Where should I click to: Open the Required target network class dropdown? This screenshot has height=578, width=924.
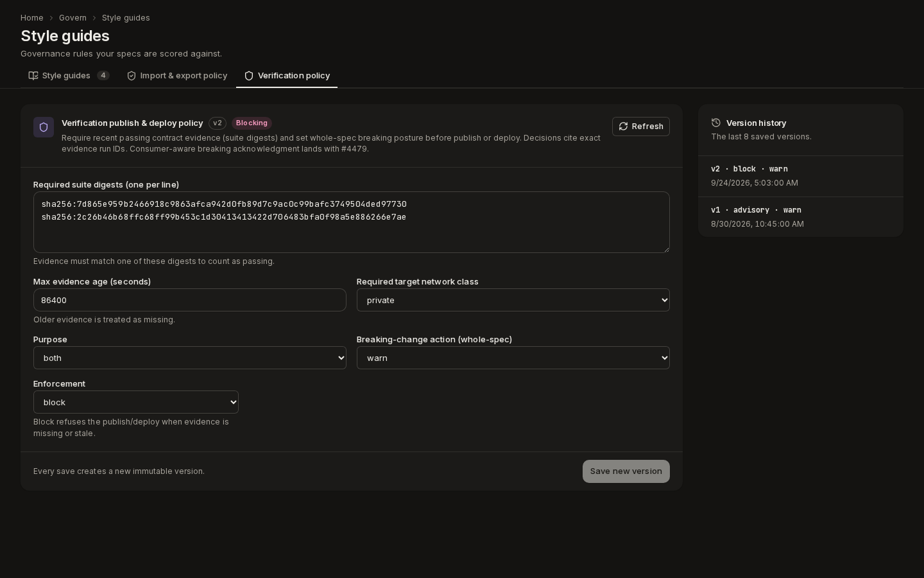(x=513, y=300)
